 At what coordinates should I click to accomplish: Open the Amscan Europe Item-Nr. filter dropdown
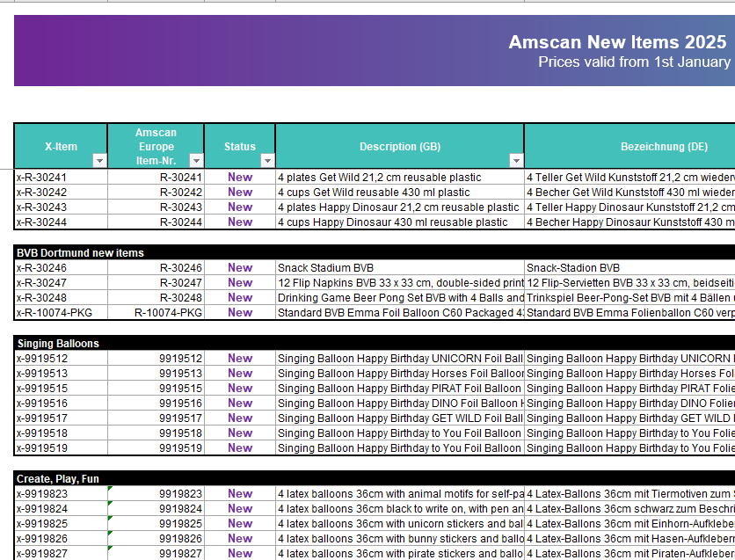click(196, 161)
